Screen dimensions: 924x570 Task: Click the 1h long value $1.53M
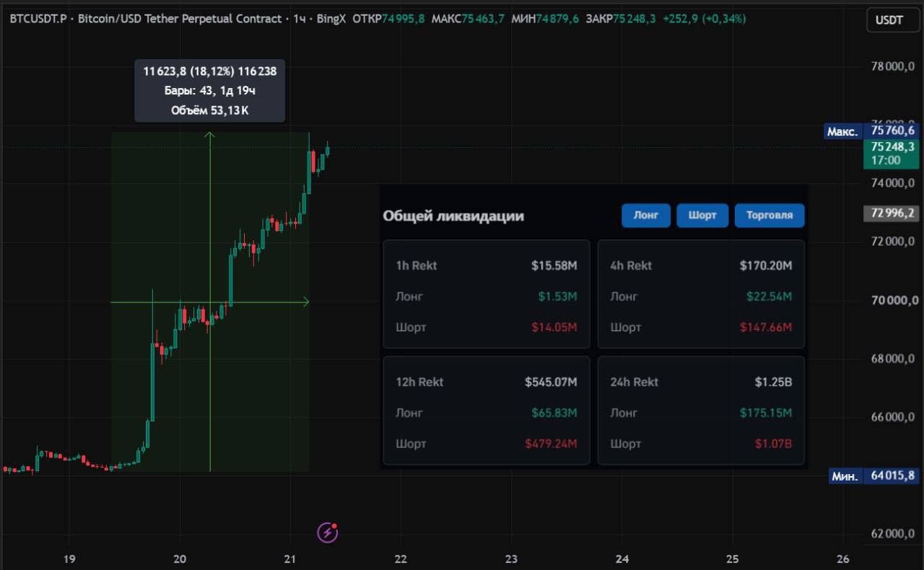557,297
